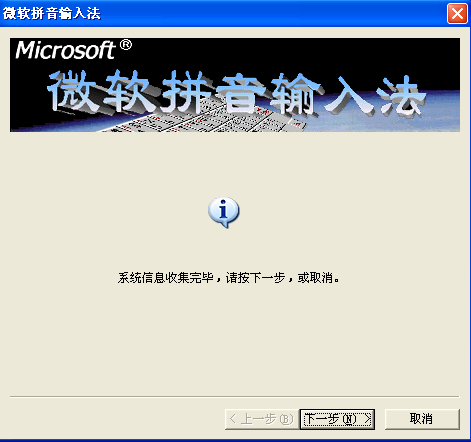Proceed with the 下一步(N) button

(x=337, y=419)
